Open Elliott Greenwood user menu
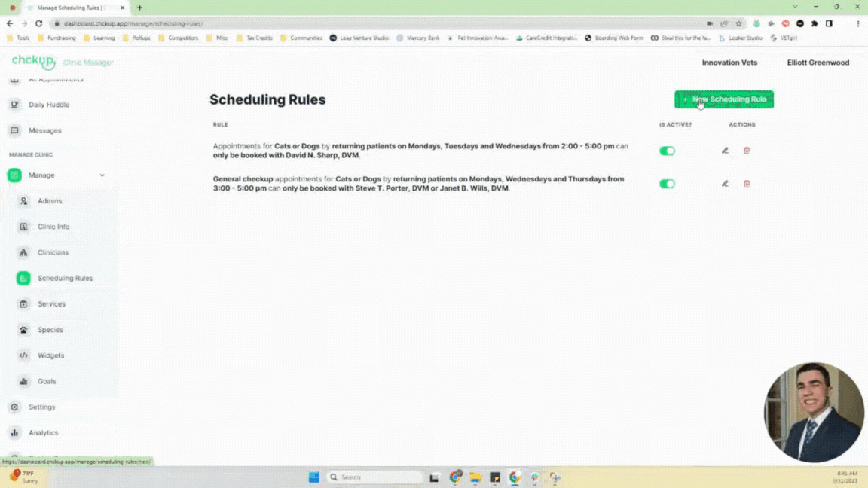Screen dimensions: 868x488 (818, 63)
